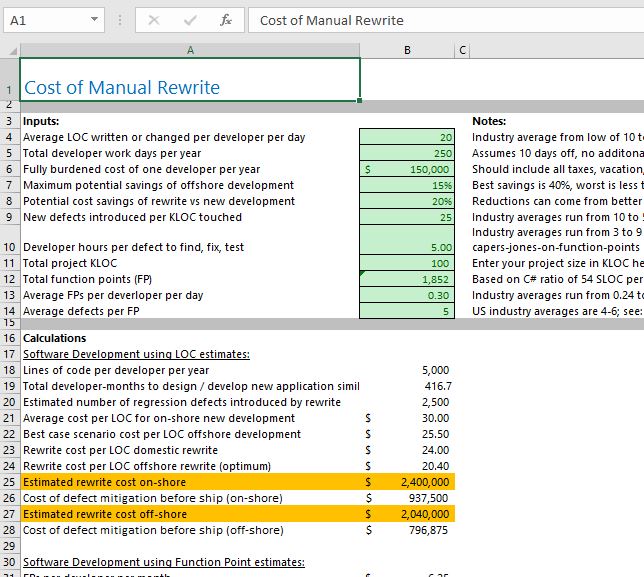Select column B header
This screenshot has height=577, width=644.
click(407, 51)
